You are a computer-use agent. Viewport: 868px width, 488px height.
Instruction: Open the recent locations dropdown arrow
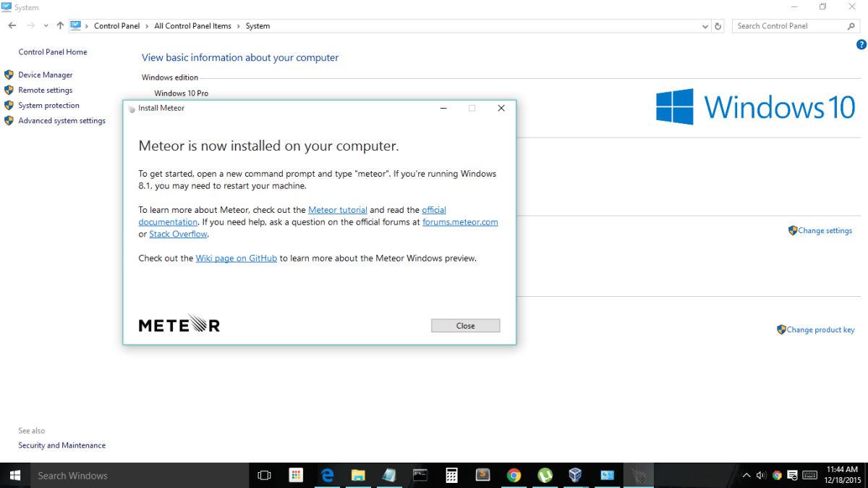pos(46,25)
